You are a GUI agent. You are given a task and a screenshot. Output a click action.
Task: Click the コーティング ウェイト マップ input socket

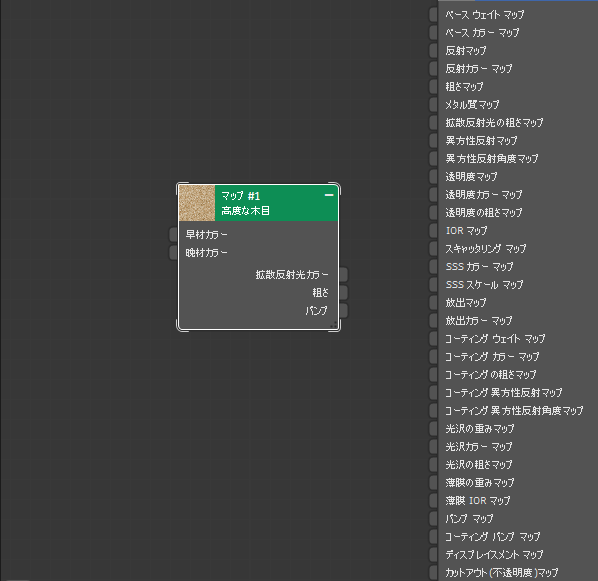(434, 338)
